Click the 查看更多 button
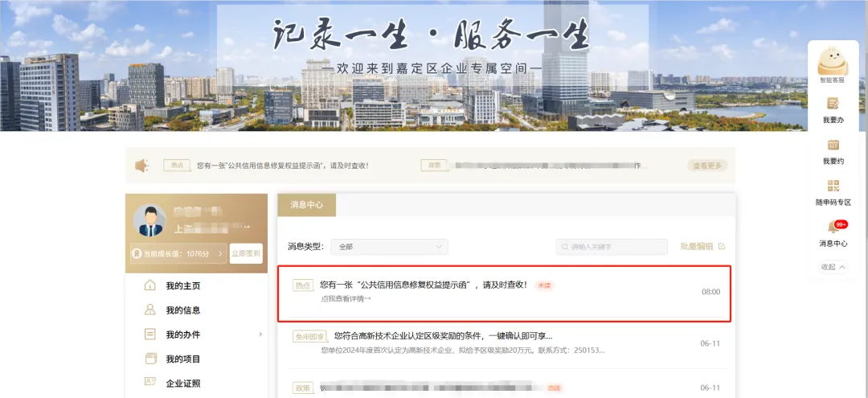The image size is (868, 398). click(x=707, y=166)
